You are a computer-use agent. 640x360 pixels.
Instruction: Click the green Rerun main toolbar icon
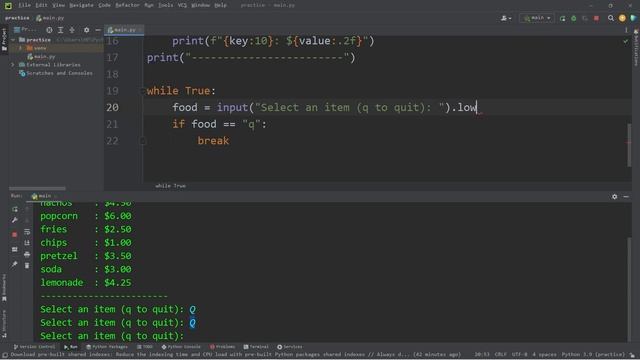coord(562,18)
